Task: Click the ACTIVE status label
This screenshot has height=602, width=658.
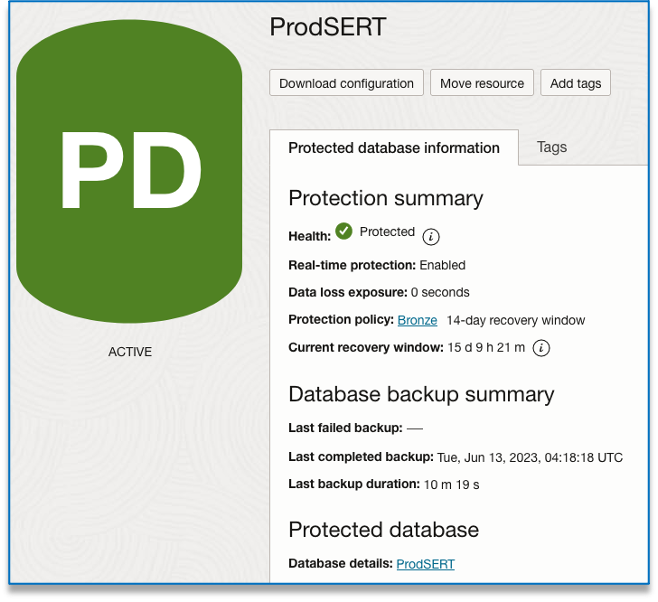Action: pos(130,352)
